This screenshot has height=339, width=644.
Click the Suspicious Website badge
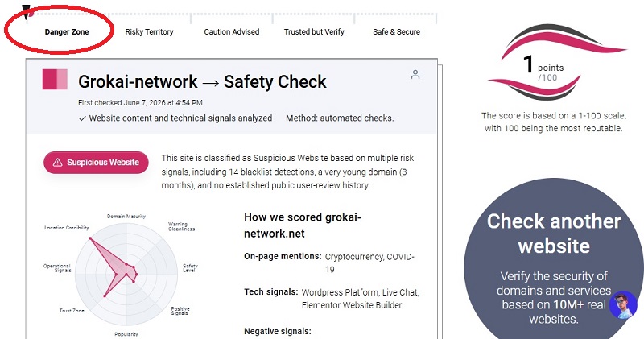point(96,163)
